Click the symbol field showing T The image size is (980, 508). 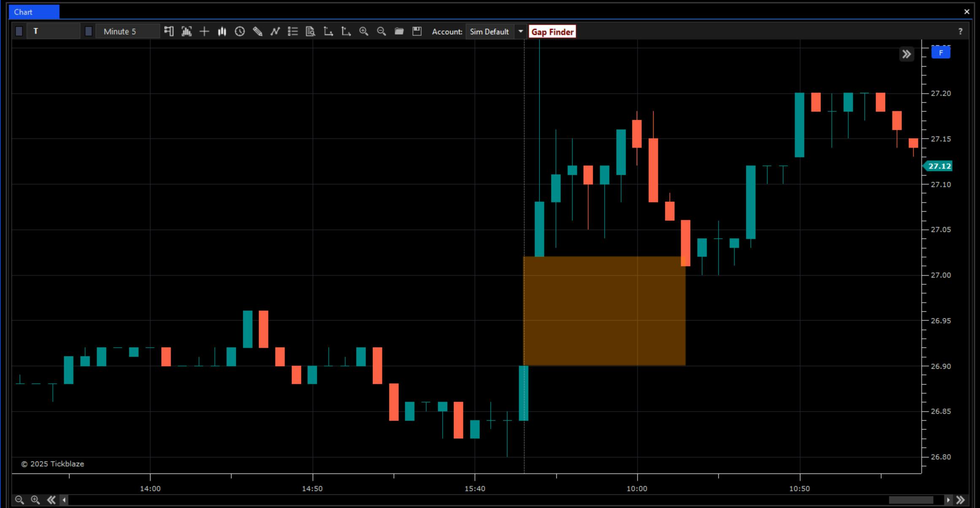(x=53, y=31)
